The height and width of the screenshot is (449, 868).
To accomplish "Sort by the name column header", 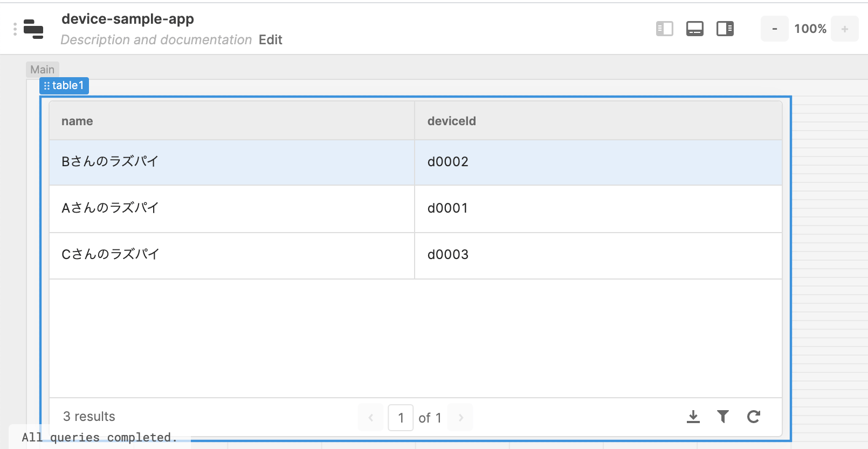I will [77, 121].
